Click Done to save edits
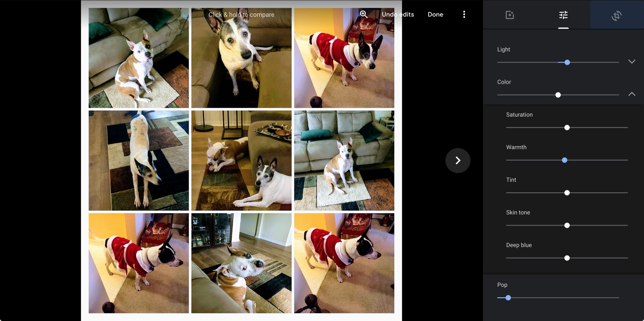The width and height of the screenshot is (644, 321). coord(435,14)
